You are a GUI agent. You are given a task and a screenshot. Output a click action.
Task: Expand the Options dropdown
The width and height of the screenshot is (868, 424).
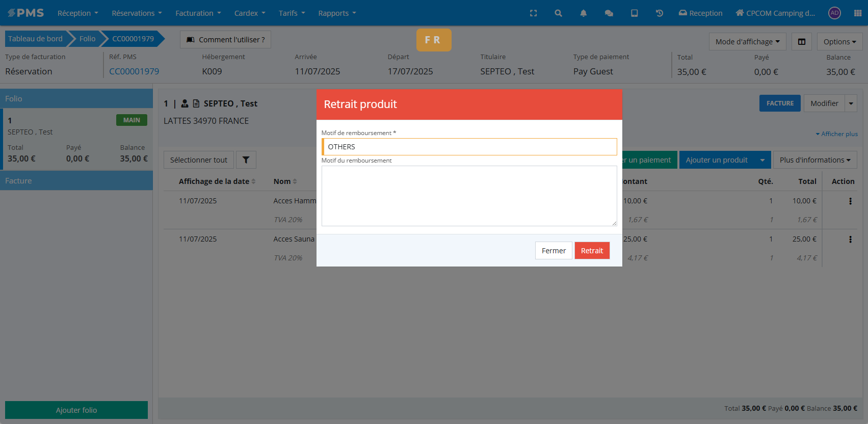tap(839, 42)
